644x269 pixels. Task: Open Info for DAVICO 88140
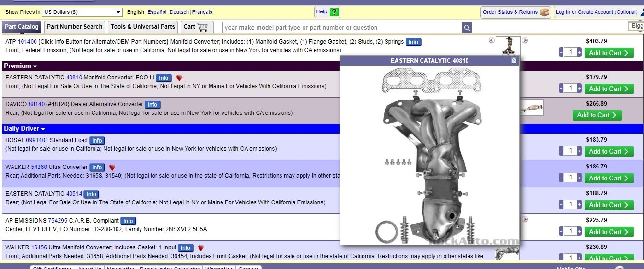tap(152, 105)
